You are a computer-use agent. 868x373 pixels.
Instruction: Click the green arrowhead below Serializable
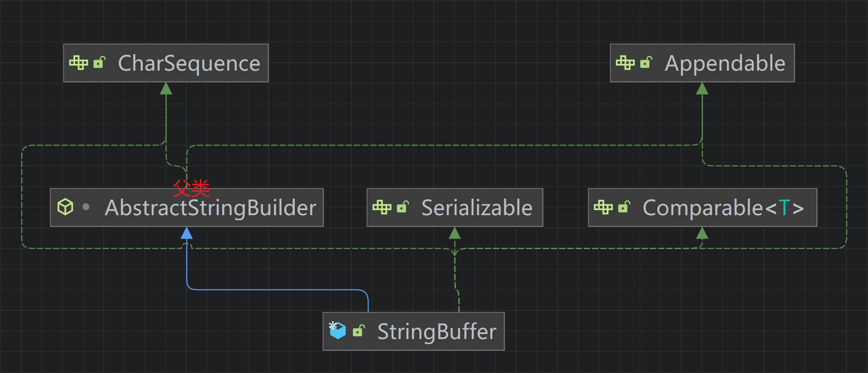coord(455,234)
